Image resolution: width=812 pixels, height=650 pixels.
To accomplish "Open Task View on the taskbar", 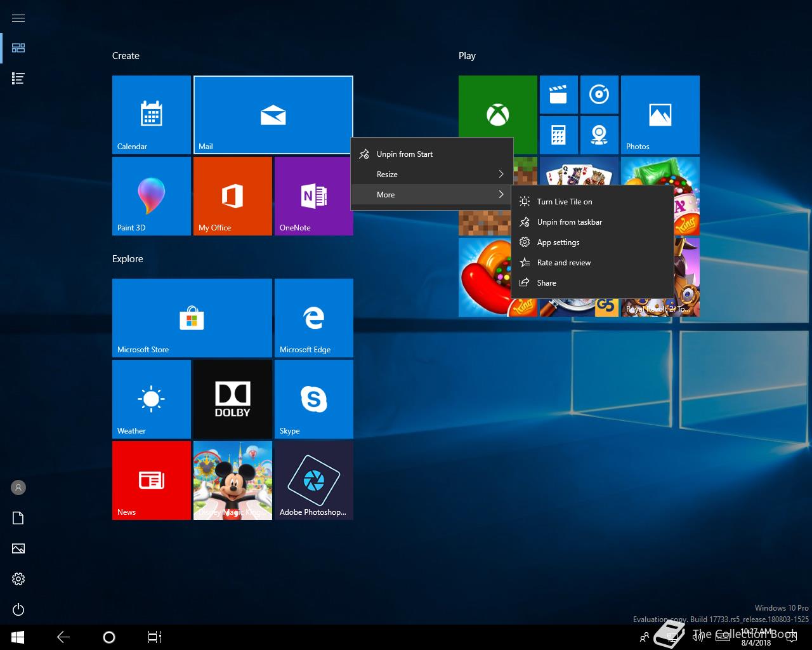I will [155, 637].
